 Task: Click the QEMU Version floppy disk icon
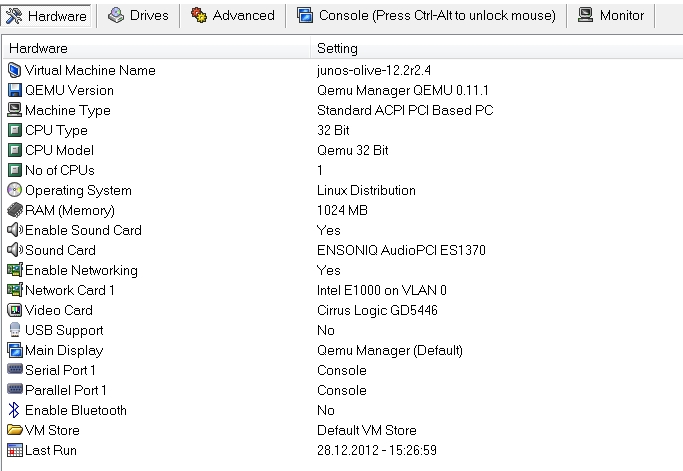point(14,90)
